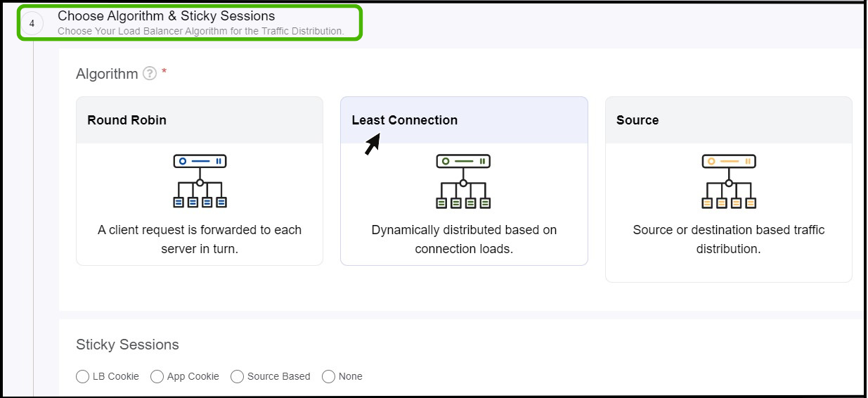Select None for sticky sessions
Viewport: 868px width, 398px height.
point(328,376)
